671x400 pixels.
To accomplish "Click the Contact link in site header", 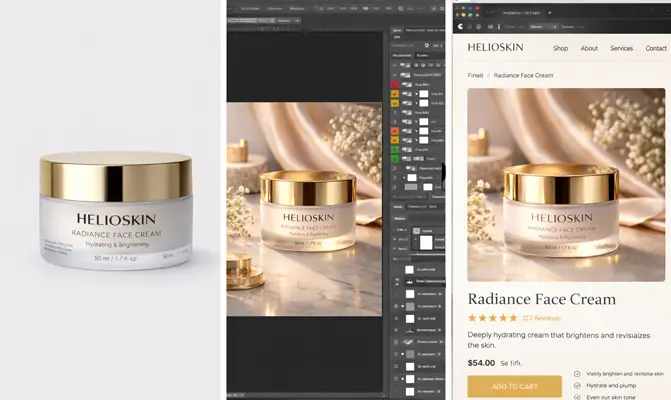I will [655, 48].
